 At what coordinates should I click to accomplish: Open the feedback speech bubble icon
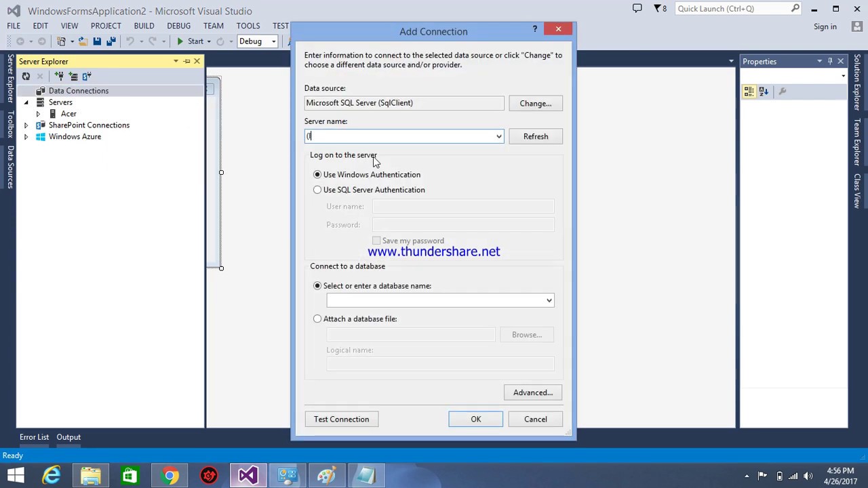(x=637, y=9)
